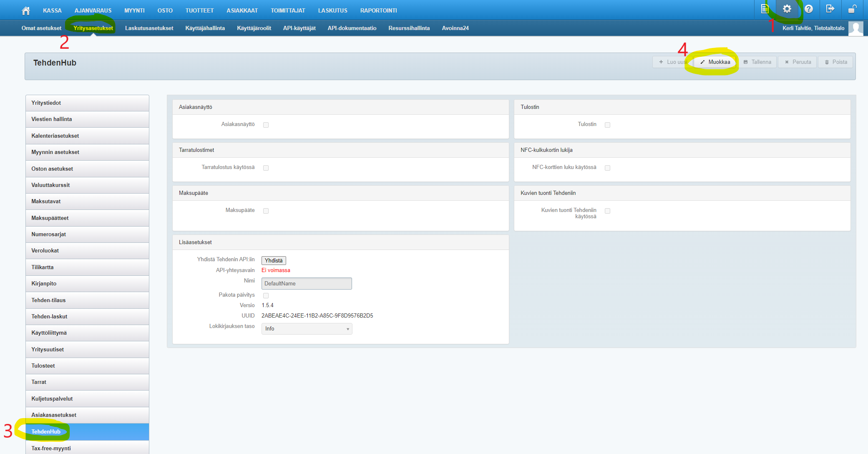Click the unlocked padlock icon
Image resolution: width=868 pixels, height=454 pixels.
(x=852, y=9)
